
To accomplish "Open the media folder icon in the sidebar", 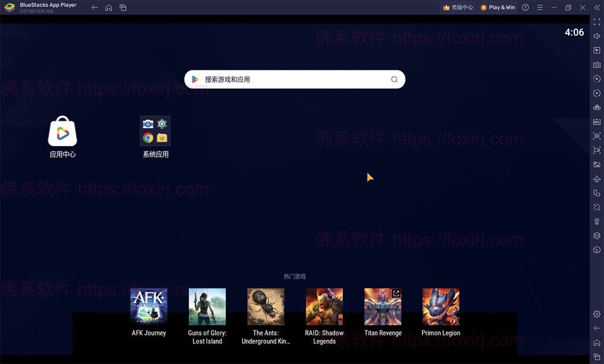I will coord(596,165).
